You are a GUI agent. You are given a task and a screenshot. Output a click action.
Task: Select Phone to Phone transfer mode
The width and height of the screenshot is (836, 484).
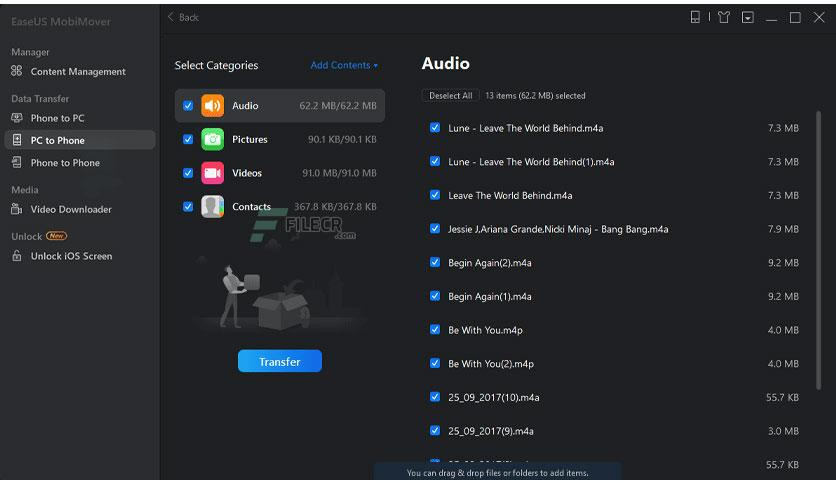point(64,163)
